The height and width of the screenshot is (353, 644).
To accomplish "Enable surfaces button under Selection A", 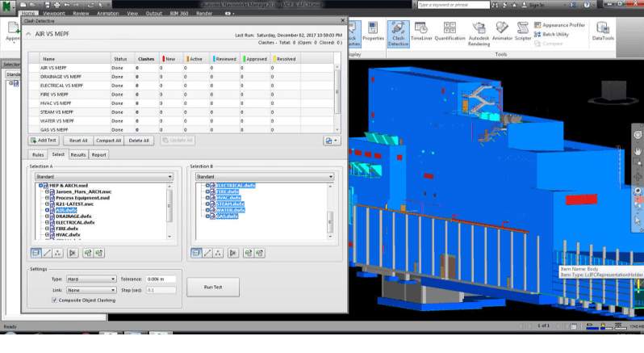I will pos(37,253).
